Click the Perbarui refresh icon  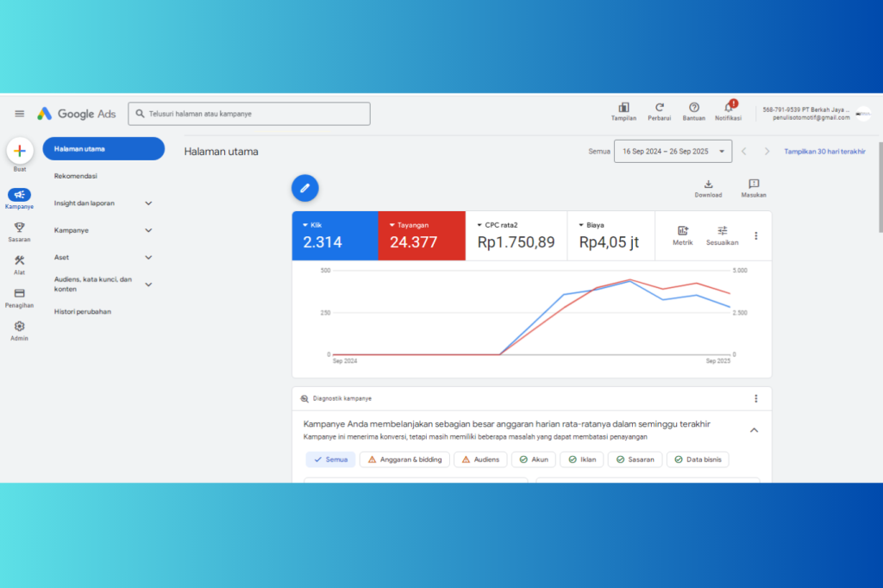pyautogui.click(x=659, y=108)
